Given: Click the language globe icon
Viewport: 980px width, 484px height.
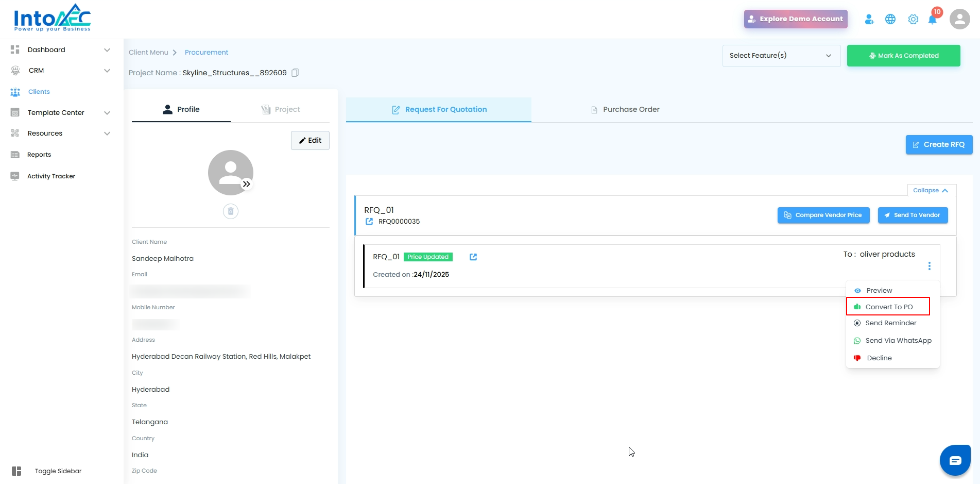Looking at the screenshot, I should [x=890, y=19].
